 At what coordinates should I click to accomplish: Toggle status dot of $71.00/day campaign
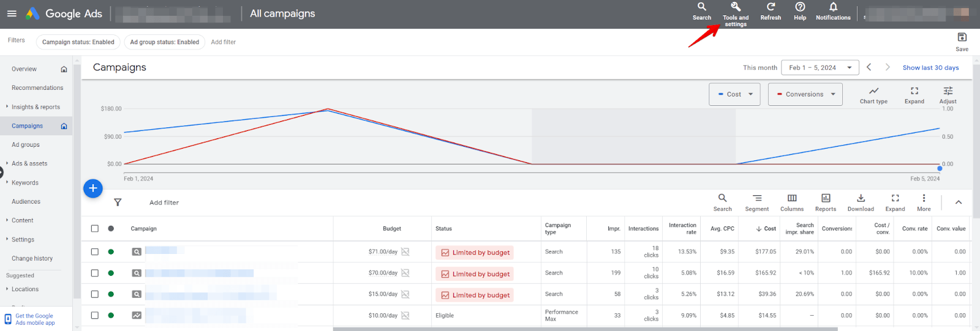(x=111, y=251)
